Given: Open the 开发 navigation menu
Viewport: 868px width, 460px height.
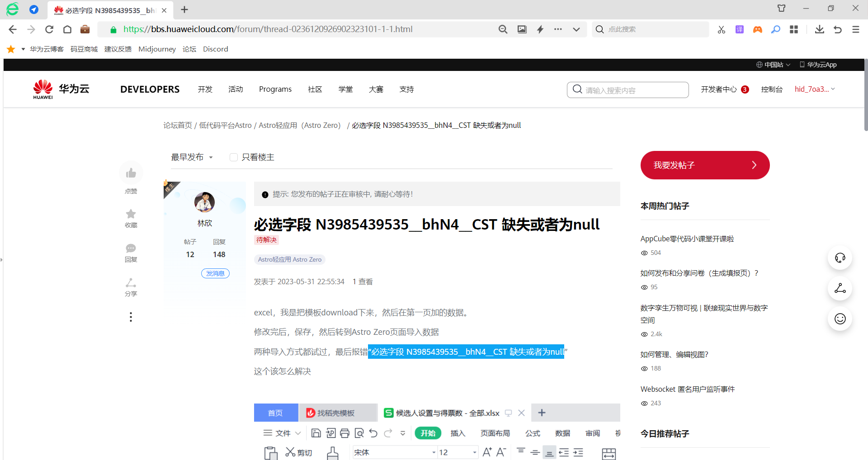Looking at the screenshot, I should coord(205,89).
